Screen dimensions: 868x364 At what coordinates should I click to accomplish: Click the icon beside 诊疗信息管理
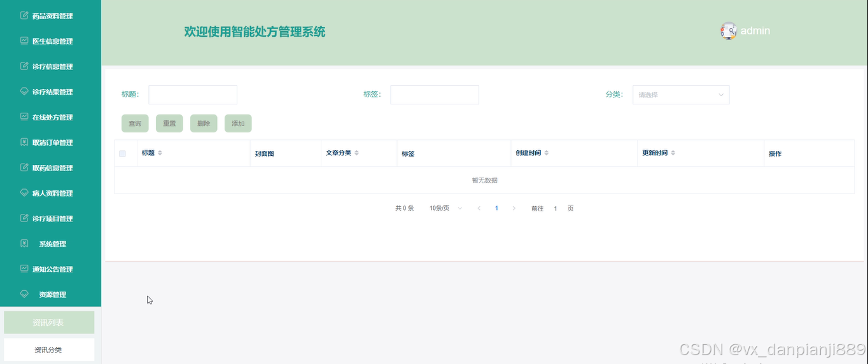[x=24, y=66]
